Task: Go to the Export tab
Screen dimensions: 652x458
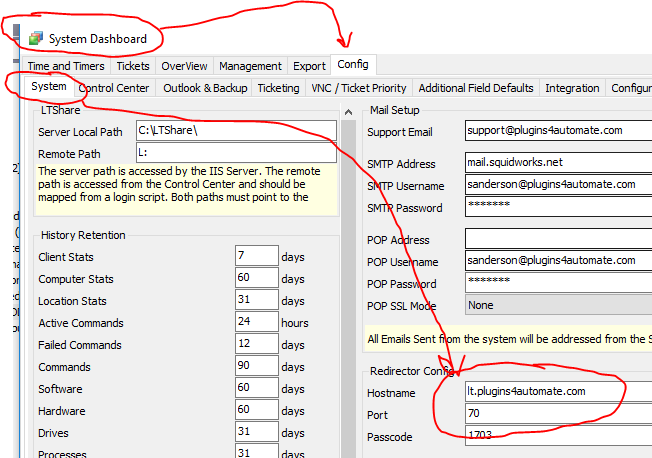Action: tap(309, 66)
